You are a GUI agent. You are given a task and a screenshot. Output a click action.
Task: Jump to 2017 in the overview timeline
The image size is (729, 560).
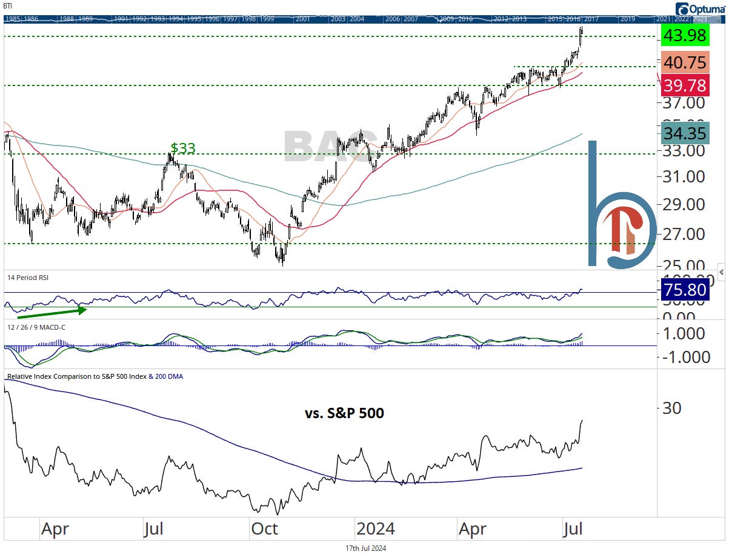click(x=591, y=19)
